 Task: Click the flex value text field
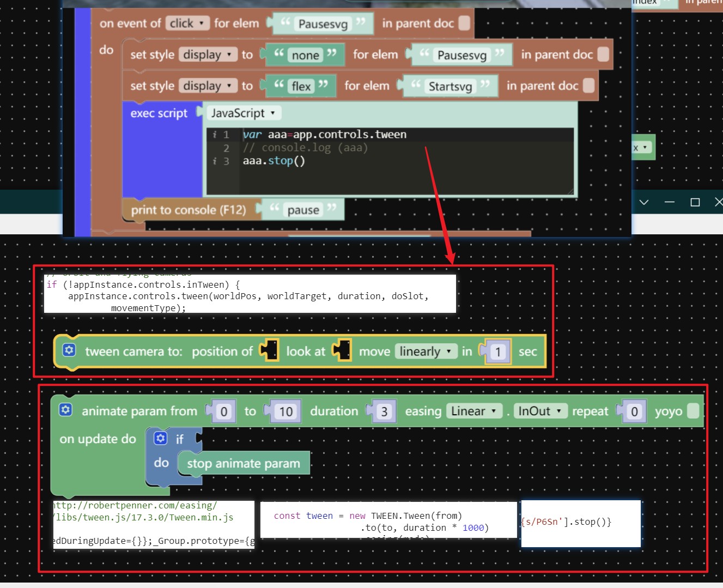click(x=301, y=86)
